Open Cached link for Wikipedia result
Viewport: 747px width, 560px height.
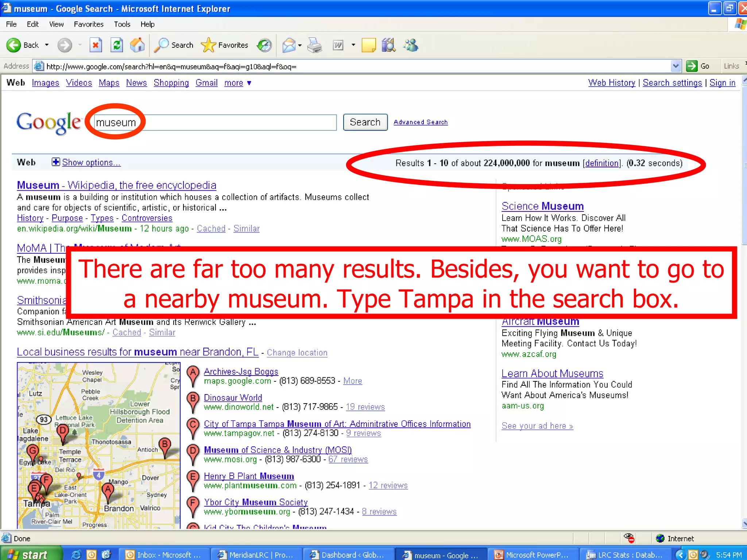pos(211,229)
